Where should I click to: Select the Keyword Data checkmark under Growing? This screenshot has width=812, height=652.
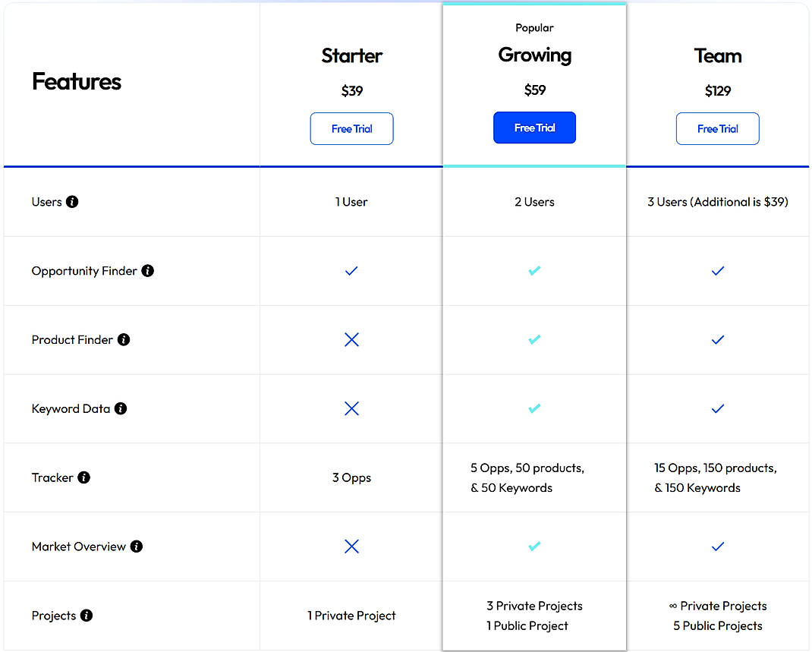pyautogui.click(x=534, y=408)
